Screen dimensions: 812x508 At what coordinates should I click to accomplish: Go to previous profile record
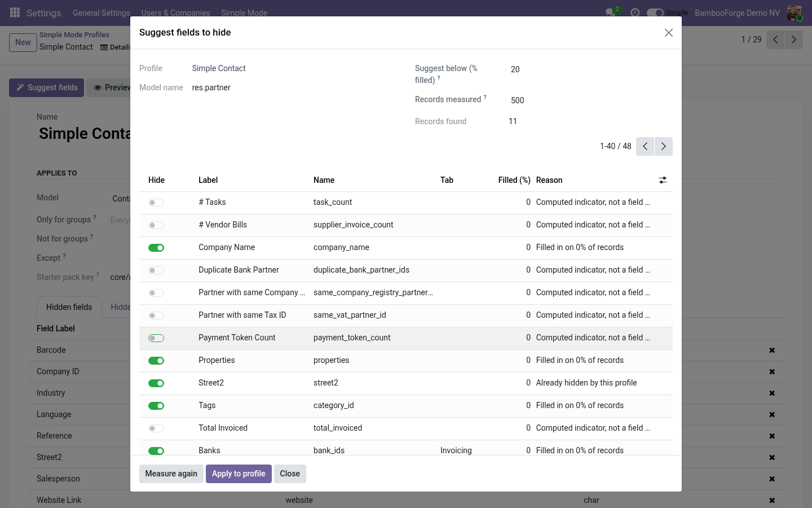coord(775,40)
